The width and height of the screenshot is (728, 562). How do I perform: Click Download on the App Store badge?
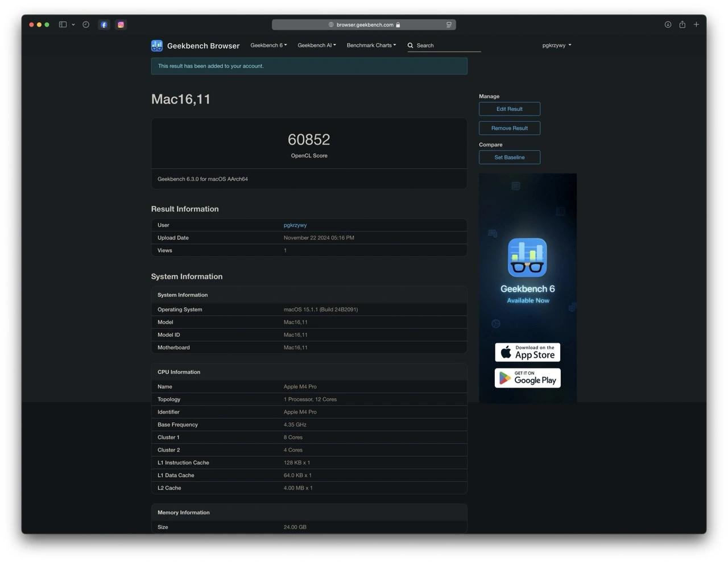click(527, 352)
